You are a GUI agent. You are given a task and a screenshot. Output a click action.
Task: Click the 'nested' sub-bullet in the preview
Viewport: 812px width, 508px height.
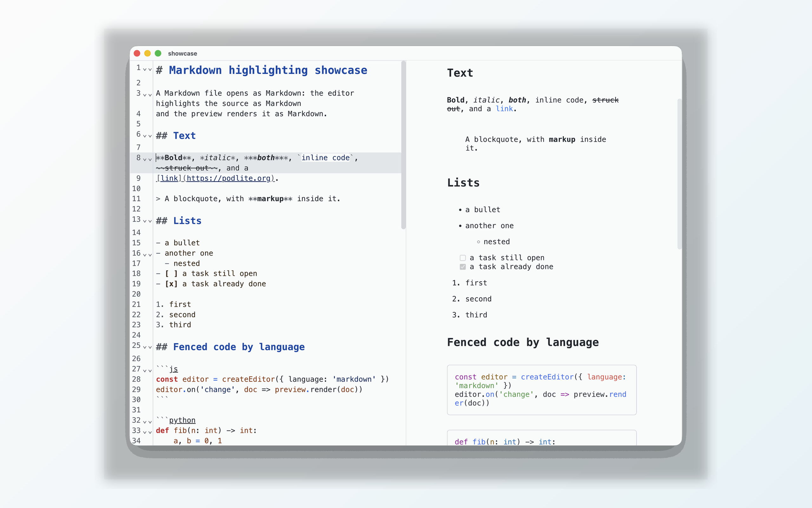coord(497,242)
